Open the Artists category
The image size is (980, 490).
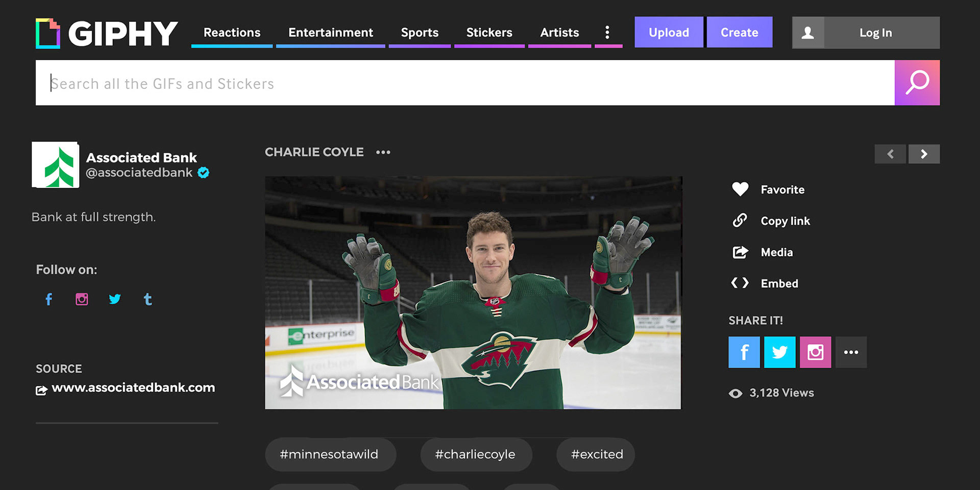pos(559,33)
